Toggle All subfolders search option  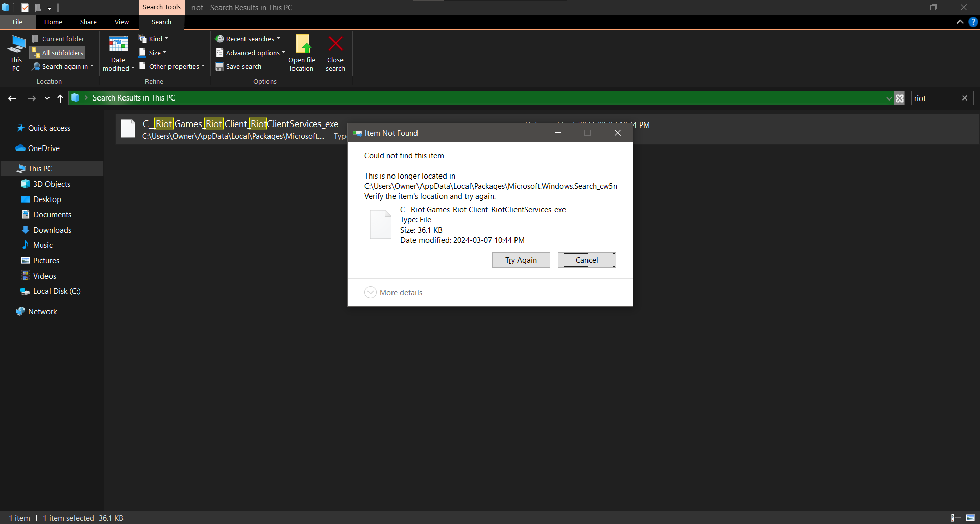[58, 53]
